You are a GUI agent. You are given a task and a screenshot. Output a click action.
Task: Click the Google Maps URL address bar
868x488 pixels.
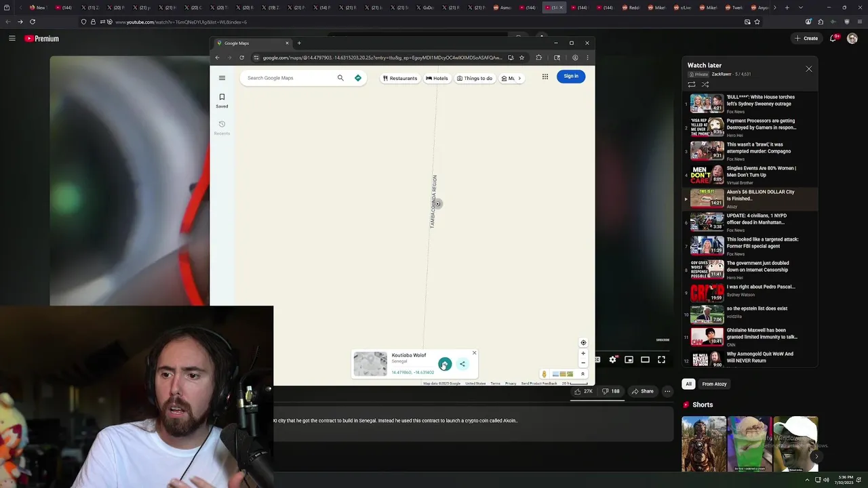(x=382, y=58)
